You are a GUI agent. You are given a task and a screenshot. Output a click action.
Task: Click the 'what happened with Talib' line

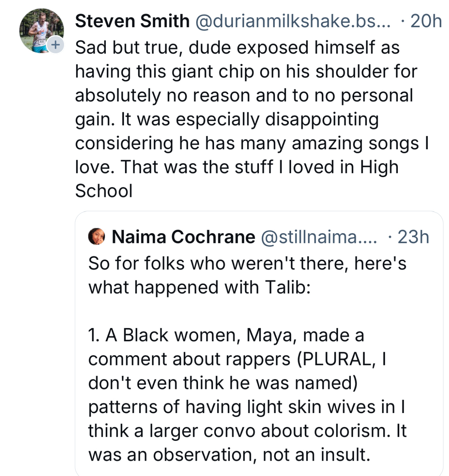[x=199, y=287]
